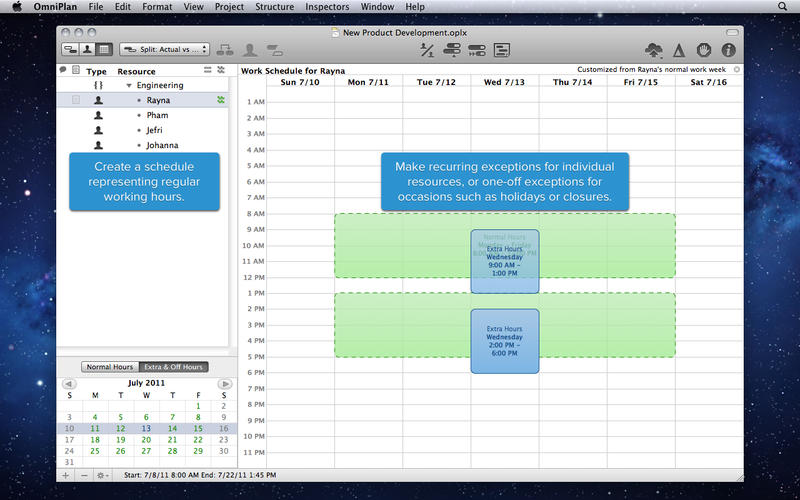Select the Extra & Off Hours segment

coord(173,367)
